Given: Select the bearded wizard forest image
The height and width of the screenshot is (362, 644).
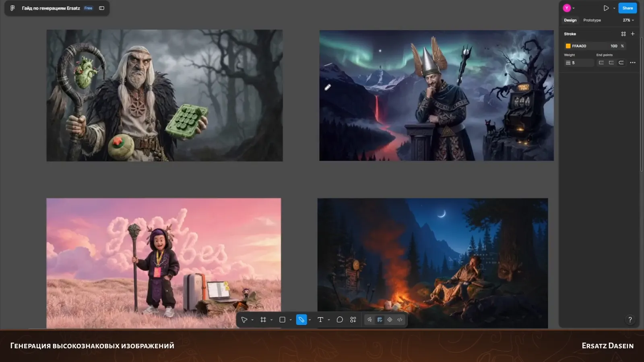Looking at the screenshot, I should 165,95.
